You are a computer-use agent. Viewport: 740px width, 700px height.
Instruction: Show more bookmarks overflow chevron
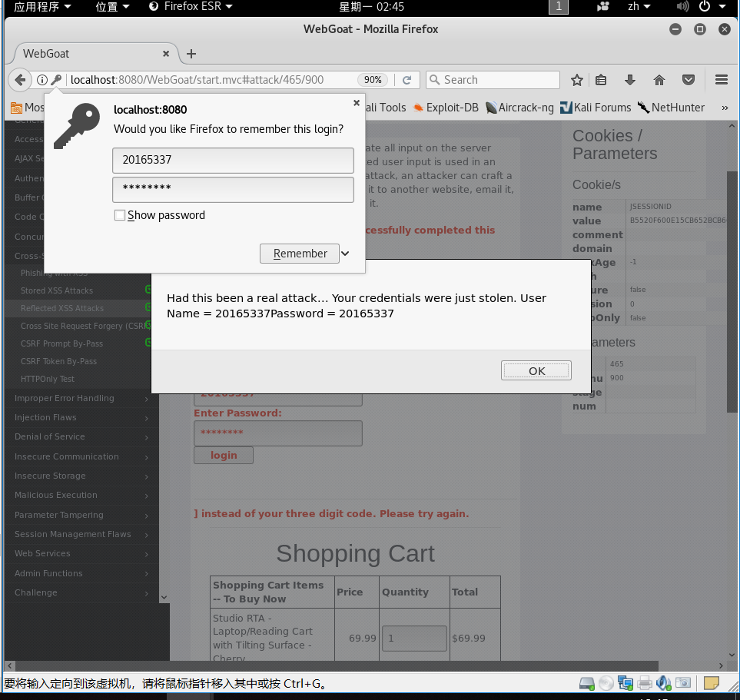725,108
